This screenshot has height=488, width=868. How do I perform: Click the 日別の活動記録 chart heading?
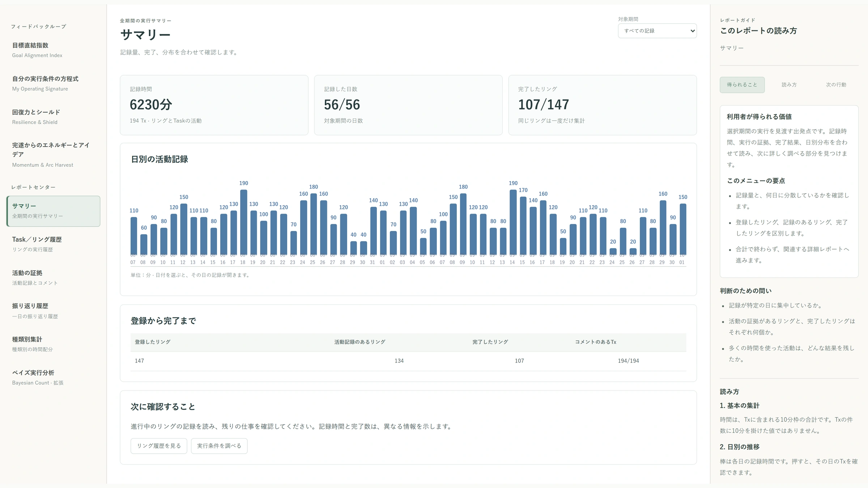(159, 159)
